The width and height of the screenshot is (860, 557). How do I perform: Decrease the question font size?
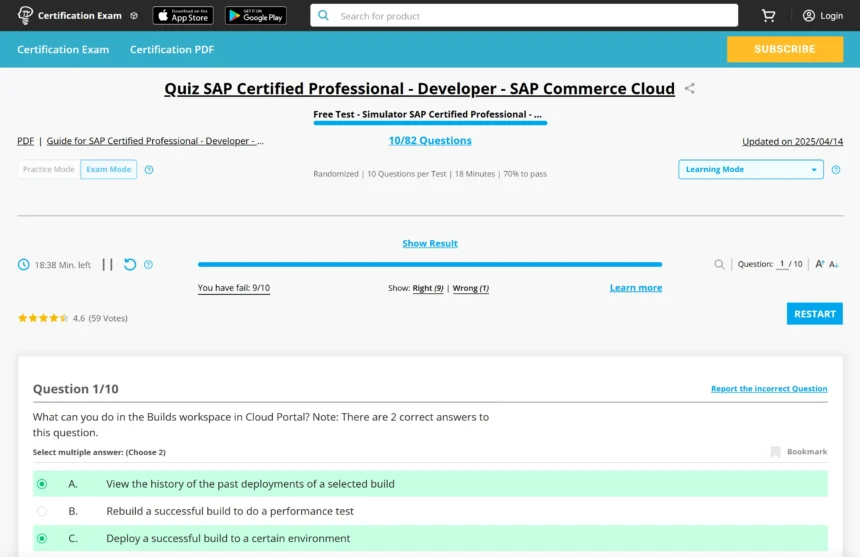click(834, 265)
